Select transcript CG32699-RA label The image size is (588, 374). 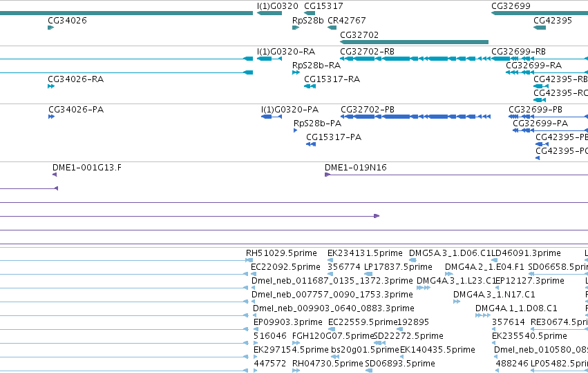pos(534,66)
